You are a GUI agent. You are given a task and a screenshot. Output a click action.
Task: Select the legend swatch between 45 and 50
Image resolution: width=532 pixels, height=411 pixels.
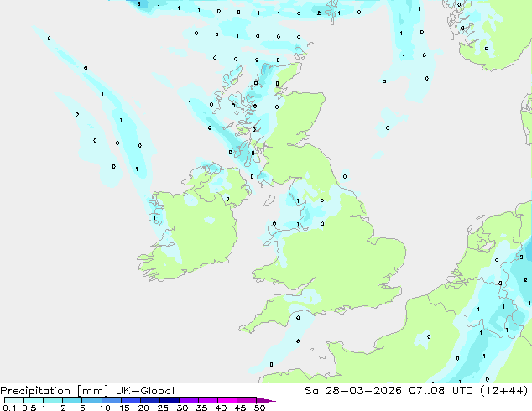[247, 400]
